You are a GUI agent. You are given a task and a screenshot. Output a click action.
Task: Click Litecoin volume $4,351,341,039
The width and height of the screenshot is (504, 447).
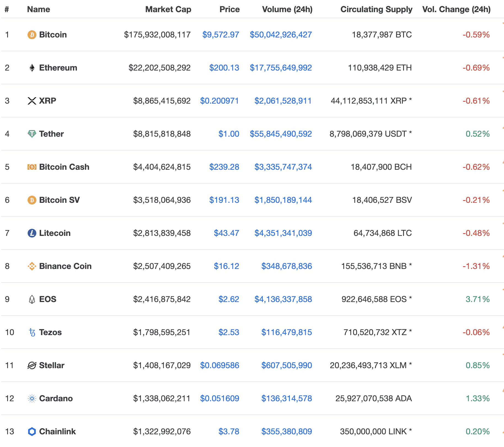tap(283, 233)
